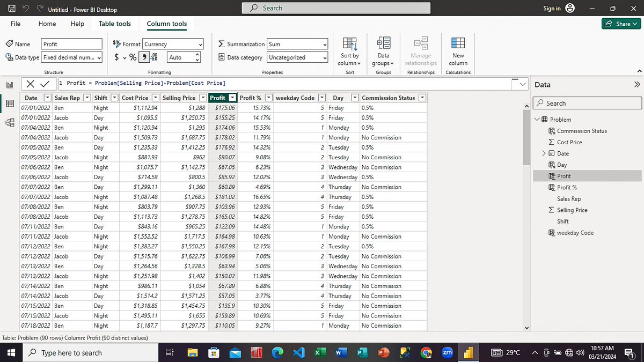This screenshot has height=362, width=644.
Task: Select the Profit % field in Data pane
Action: point(567,187)
